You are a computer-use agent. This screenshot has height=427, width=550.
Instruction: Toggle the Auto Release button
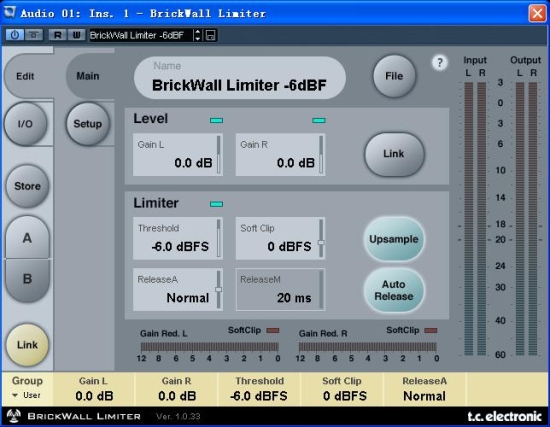(x=394, y=290)
